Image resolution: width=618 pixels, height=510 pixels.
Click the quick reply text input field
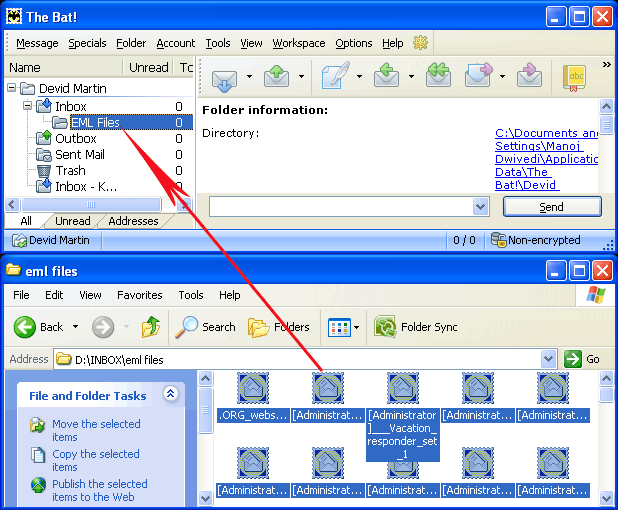(341, 207)
